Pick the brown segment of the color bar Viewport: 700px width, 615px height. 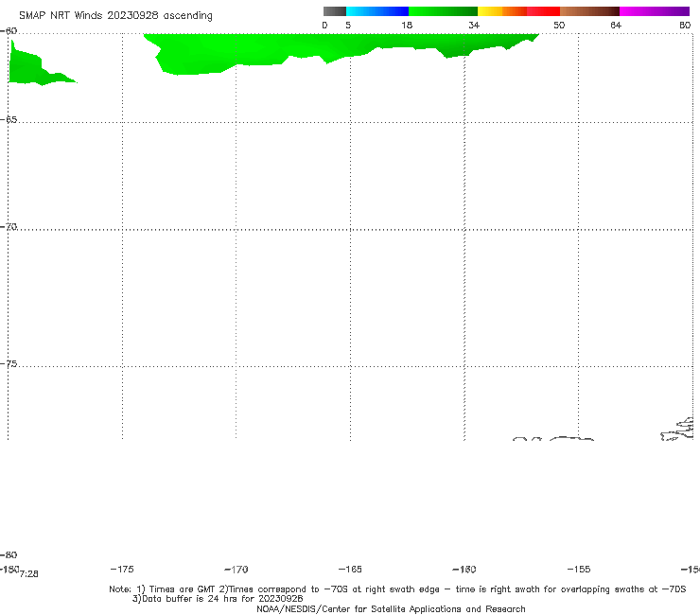click(589, 11)
